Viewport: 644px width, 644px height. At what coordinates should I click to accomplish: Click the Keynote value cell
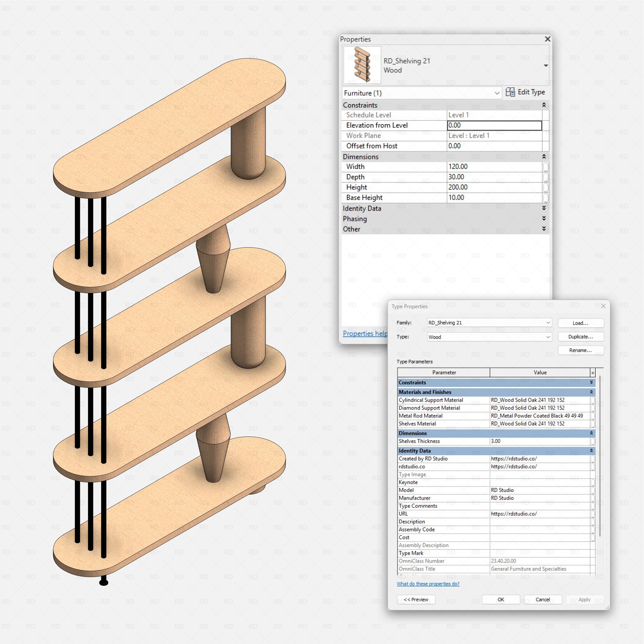(x=540, y=482)
